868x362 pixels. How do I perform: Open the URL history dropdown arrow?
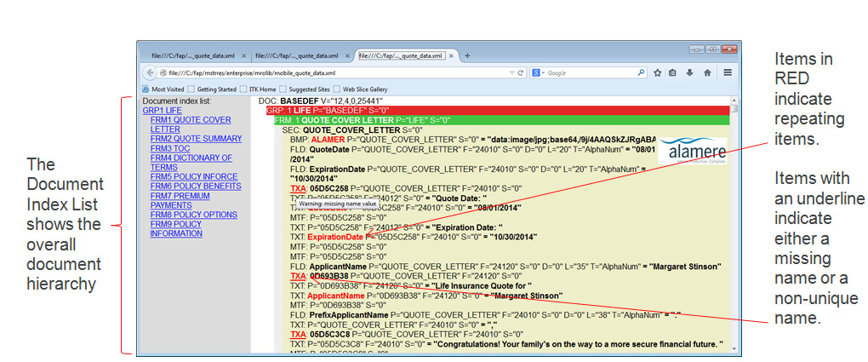[x=512, y=72]
